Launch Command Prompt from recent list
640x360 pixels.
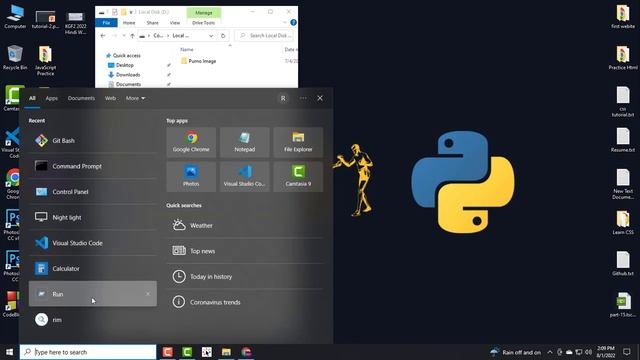click(93, 166)
